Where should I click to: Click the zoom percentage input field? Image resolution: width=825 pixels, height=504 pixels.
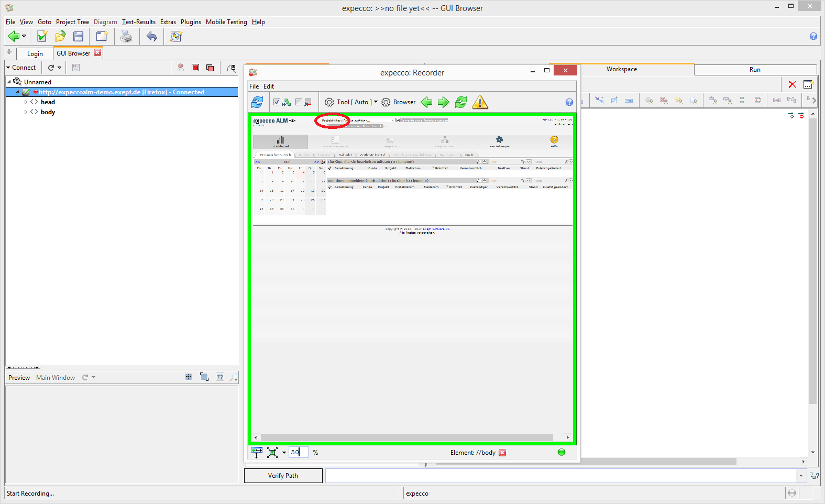pos(299,452)
